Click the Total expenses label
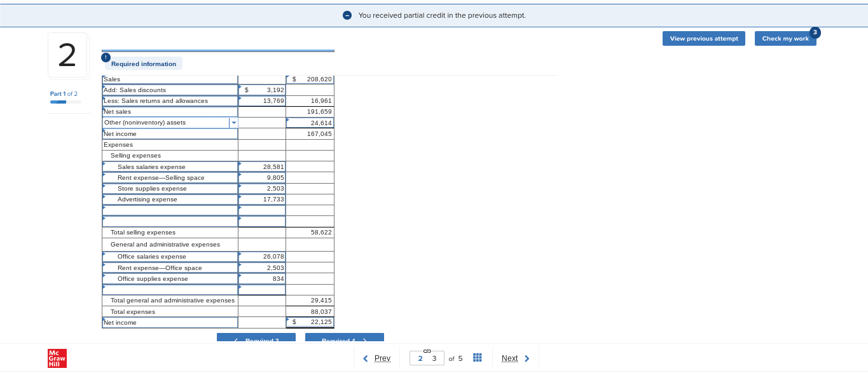 pos(133,312)
